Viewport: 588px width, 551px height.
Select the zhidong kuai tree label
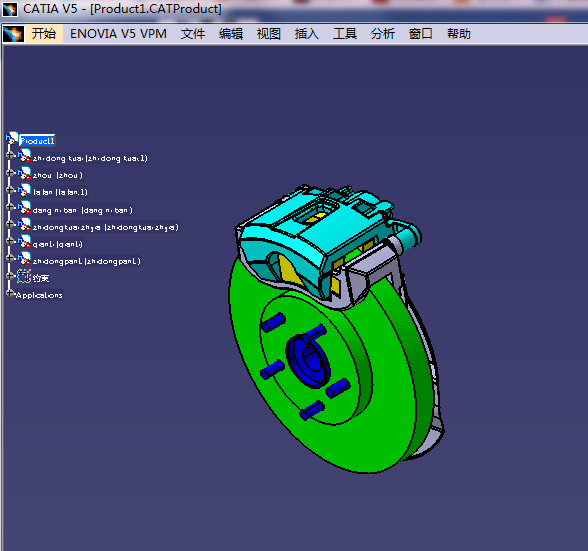[x=90, y=158]
